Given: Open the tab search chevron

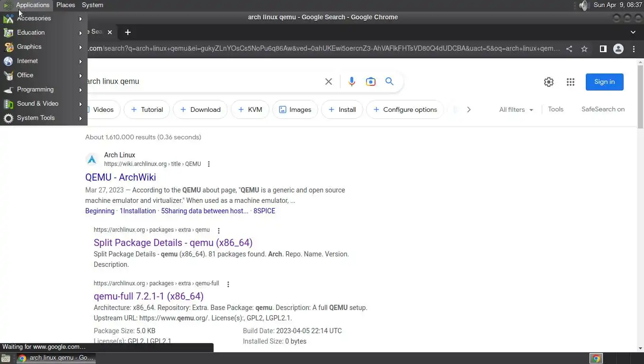Looking at the screenshot, I should pyautogui.click(x=633, y=32).
